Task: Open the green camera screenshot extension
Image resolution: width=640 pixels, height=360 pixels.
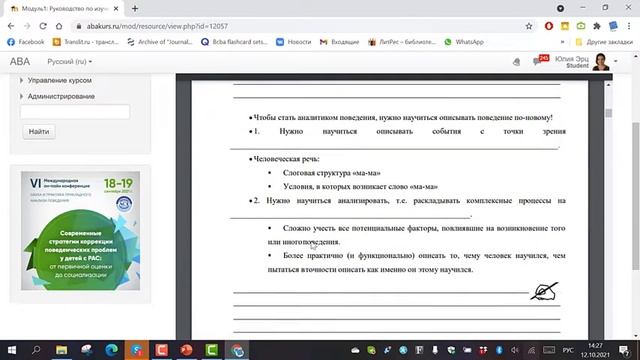Action: point(581,26)
